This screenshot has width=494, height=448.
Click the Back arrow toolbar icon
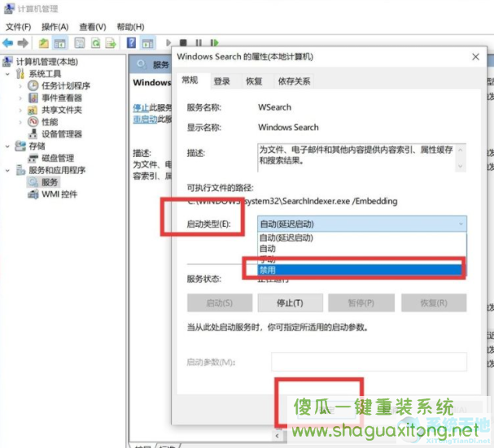pyautogui.click(x=7, y=42)
